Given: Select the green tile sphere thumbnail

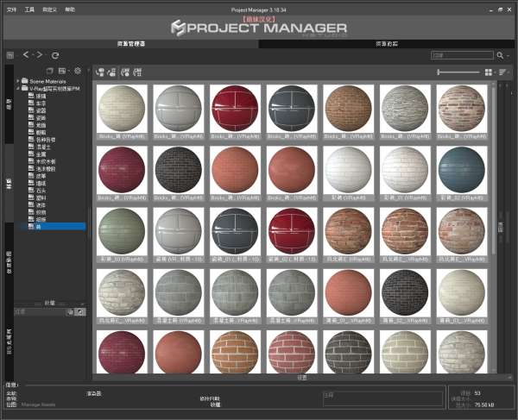Looking at the screenshot, I should (x=122, y=231).
